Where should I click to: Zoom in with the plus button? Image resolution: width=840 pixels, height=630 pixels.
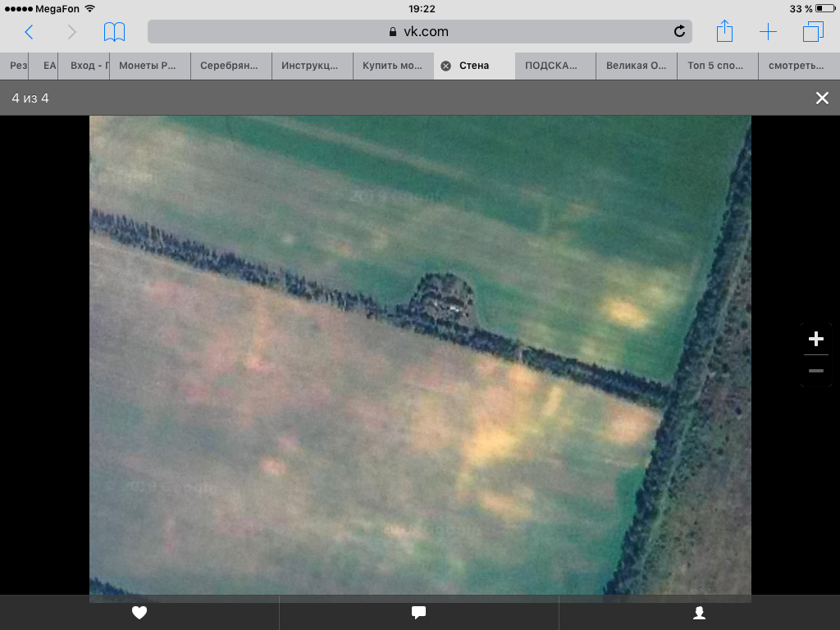[x=815, y=339]
